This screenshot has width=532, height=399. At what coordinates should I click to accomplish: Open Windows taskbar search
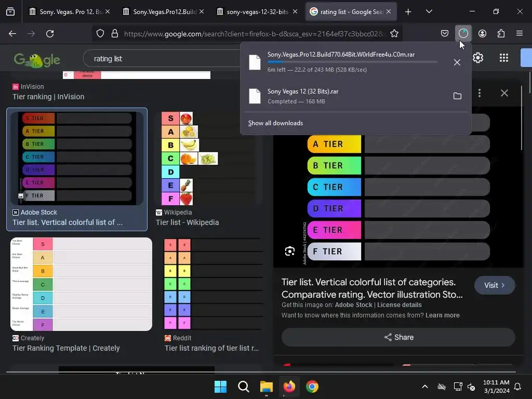click(x=243, y=387)
